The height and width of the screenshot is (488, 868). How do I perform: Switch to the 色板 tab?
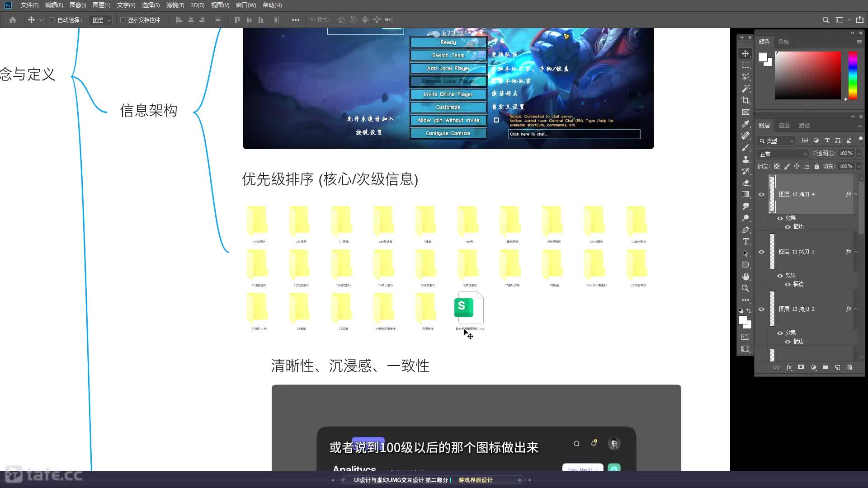(x=783, y=42)
